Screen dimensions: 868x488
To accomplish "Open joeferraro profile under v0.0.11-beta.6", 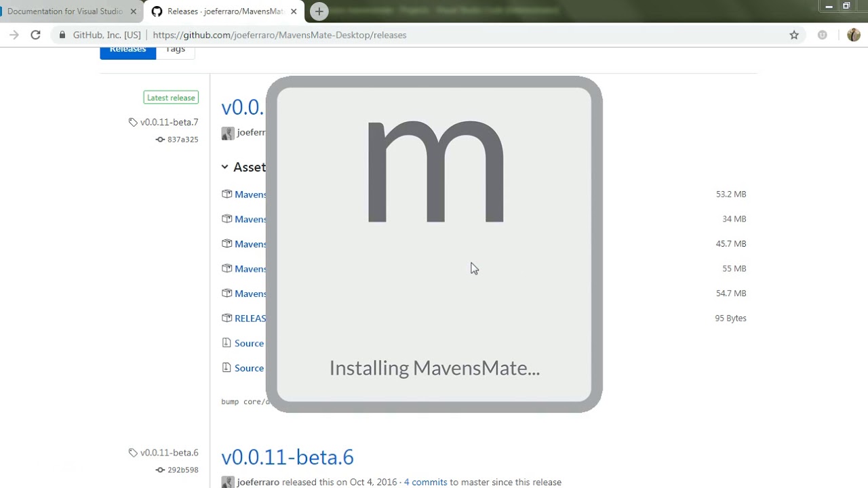I will [258, 482].
